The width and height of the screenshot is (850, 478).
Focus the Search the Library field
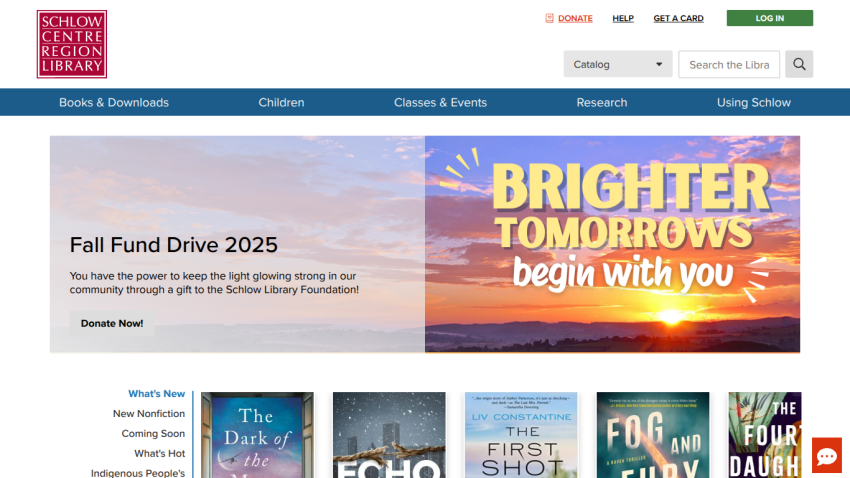[729, 64]
